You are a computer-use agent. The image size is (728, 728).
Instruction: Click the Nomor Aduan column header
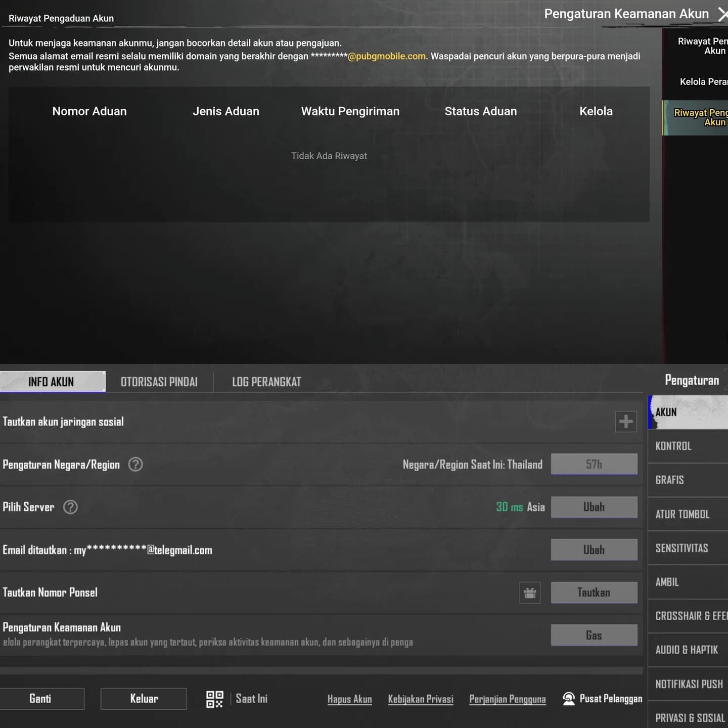click(89, 111)
